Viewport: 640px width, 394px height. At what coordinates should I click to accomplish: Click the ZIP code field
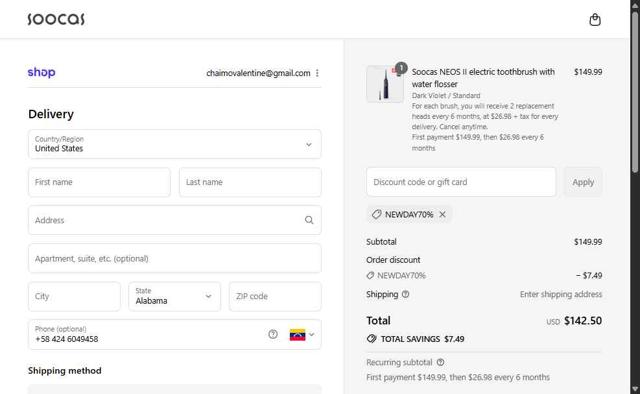click(275, 296)
